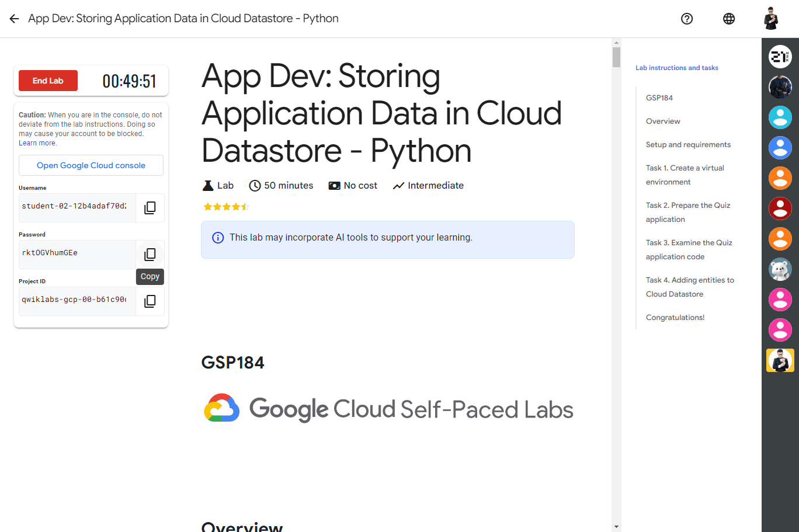This screenshot has width=799, height=532.
Task: Click the No cost money icon
Action: click(334, 186)
